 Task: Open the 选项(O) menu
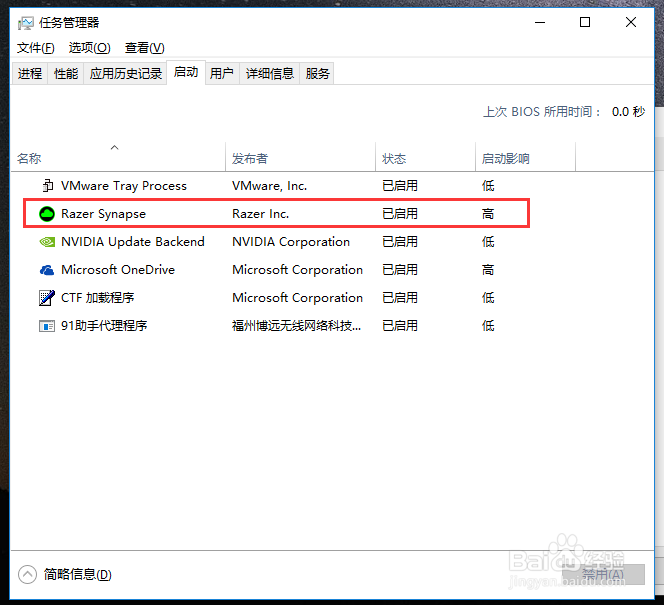click(x=89, y=48)
